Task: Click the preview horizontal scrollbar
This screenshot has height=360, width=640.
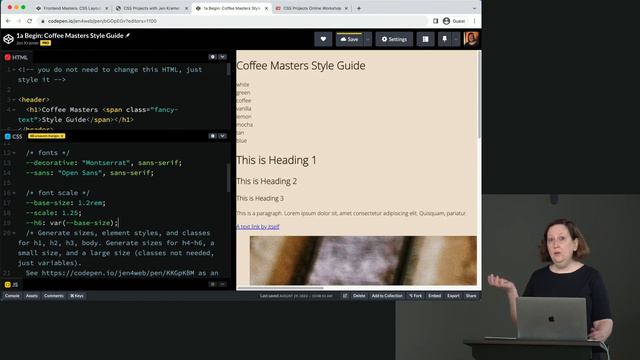Action: tap(280, 288)
